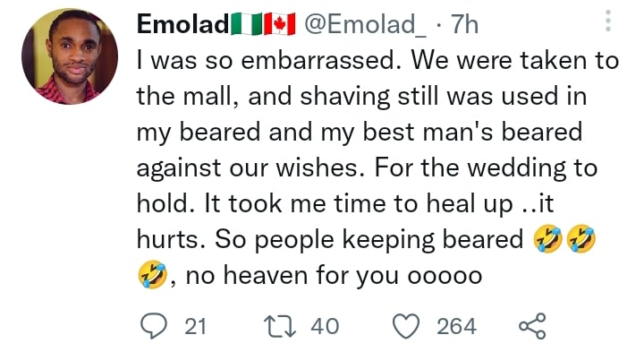
Task: Click the 'no heaven for you ooooo' text
Action: tap(334, 275)
